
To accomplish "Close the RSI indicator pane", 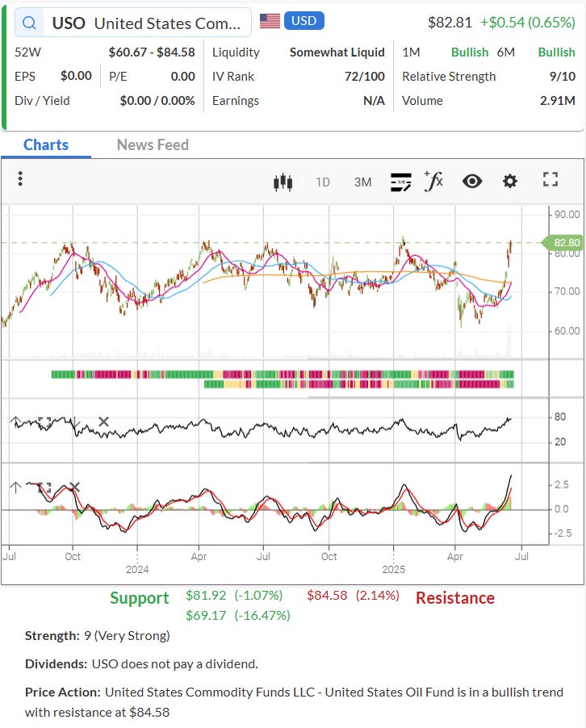I will point(103,421).
